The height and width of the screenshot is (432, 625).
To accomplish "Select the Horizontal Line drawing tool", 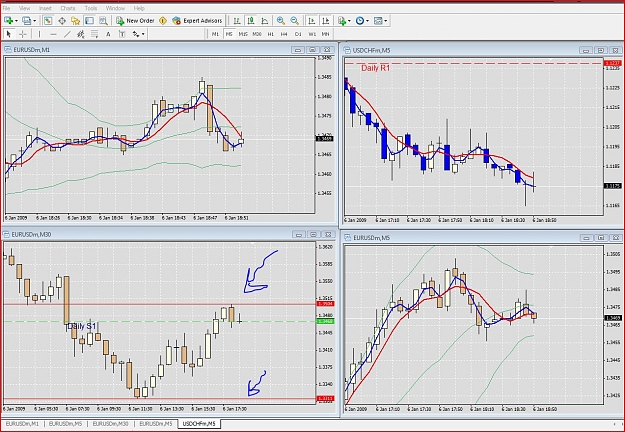I will point(53,34).
